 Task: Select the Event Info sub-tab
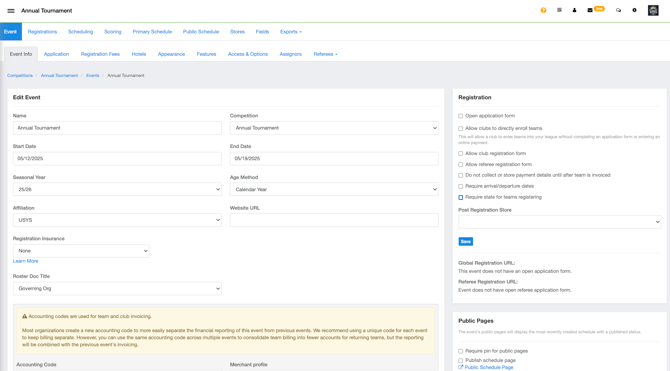[21, 54]
